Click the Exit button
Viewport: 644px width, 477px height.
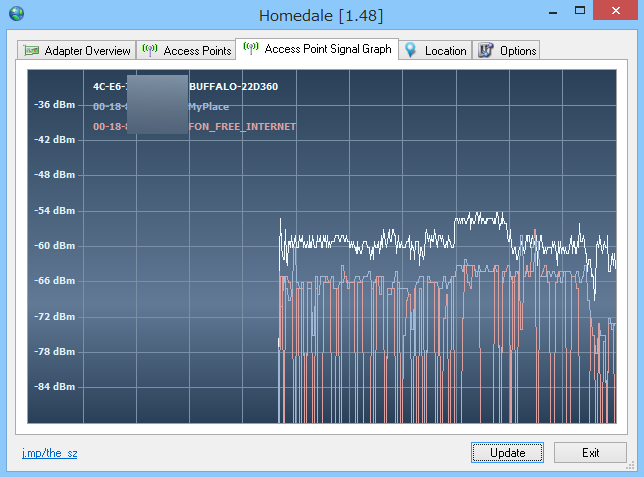point(590,453)
